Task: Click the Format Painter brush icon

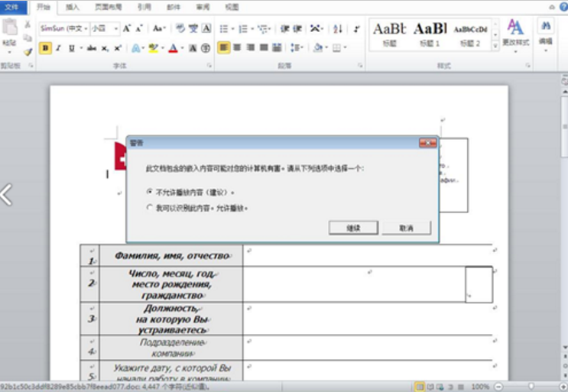Action: 28,52
